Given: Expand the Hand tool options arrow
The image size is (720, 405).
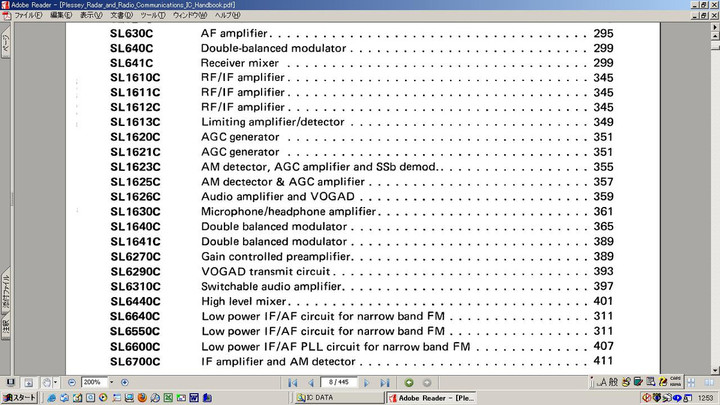Looking at the screenshot, I should pos(56,382).
